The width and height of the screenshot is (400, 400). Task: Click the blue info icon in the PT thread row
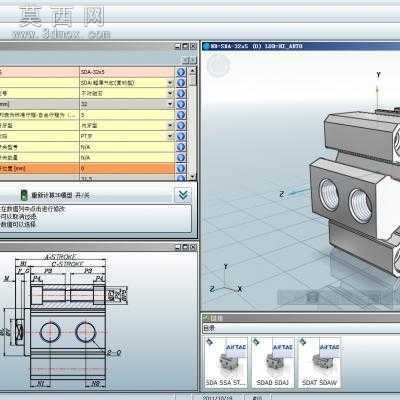[181, 136]
